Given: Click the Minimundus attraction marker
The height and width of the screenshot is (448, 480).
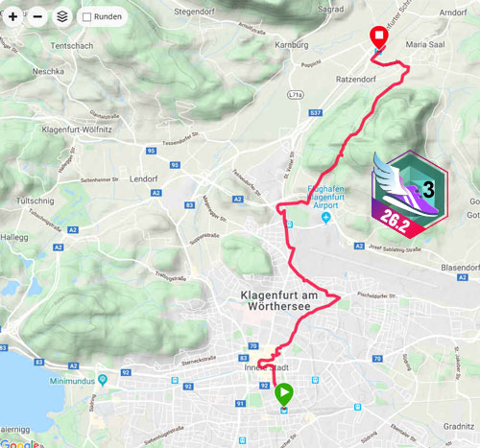Looking at the screenshot, I should (x=103, y=380).
